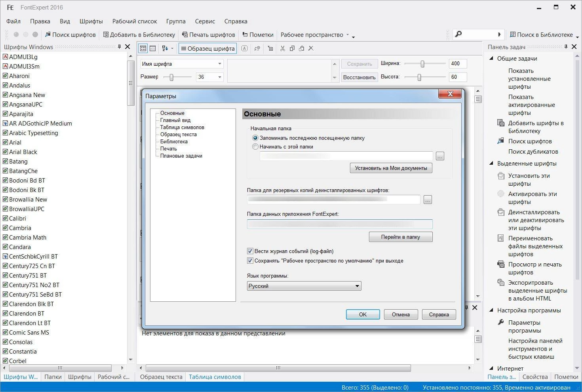Screen dimensions: 582x392
Task: Click the Ширина slider handle
Action: point(422,64)
